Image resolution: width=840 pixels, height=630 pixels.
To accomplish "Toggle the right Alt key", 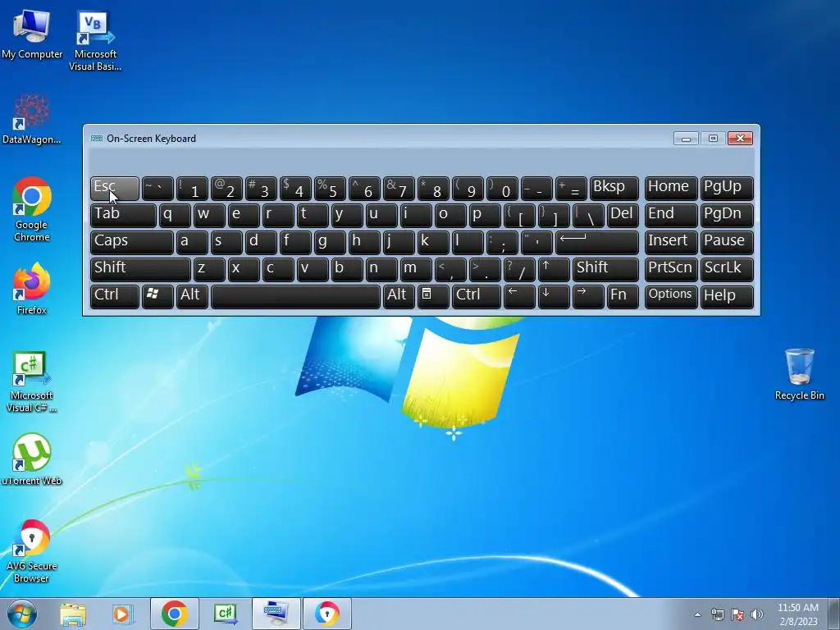I will (x=399, y=296).
